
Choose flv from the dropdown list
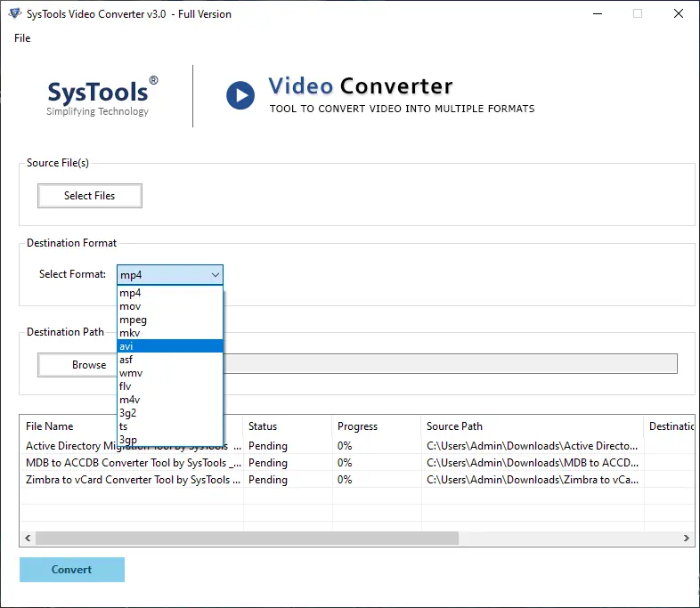tap(169, 386)
